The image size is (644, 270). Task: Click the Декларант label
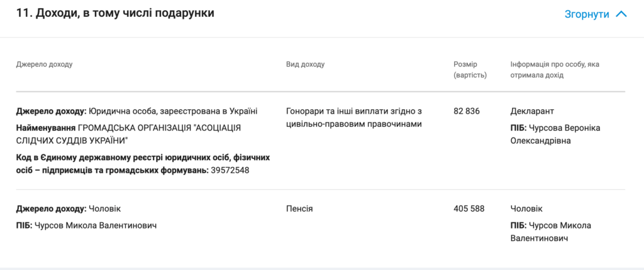pyautogui.click(x=531, y=111)
